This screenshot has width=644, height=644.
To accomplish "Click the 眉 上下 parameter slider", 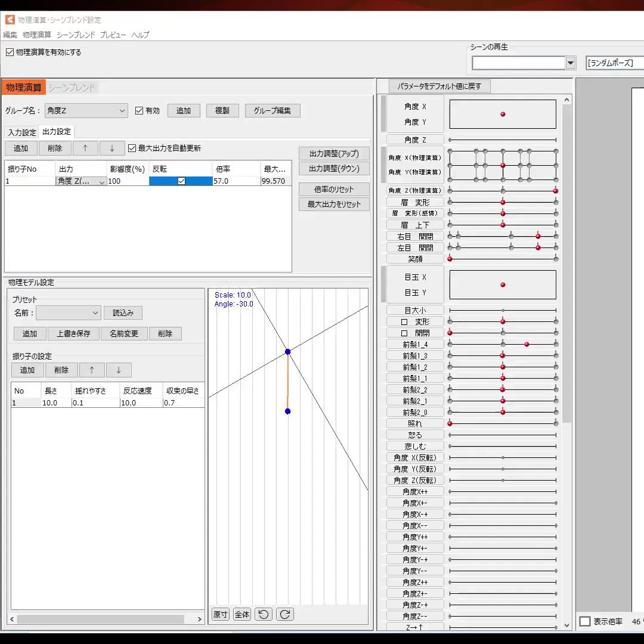I will click(503, 225).
